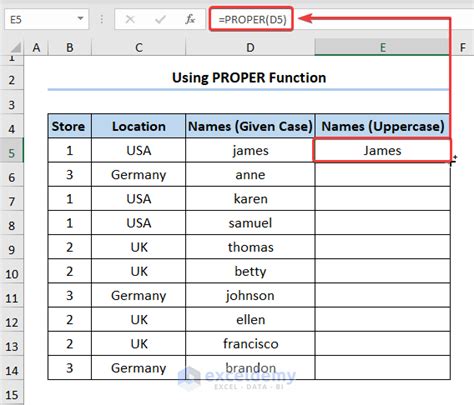The image size is (474, 405).
Task: Click the 'Germany' cell in brandon's row
Action: point(139,368)
